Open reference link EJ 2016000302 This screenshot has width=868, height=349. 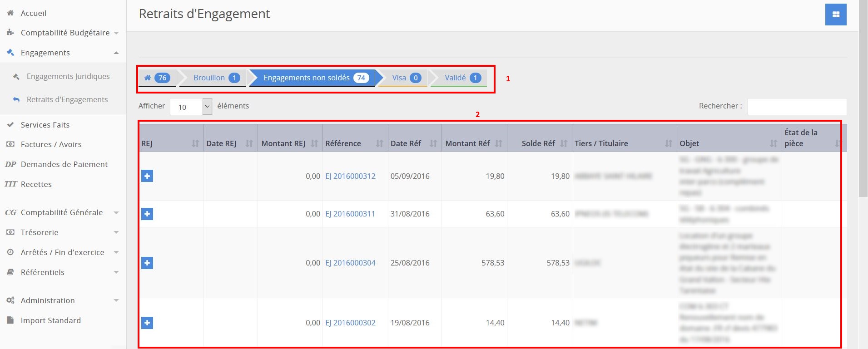pyautogui.click(x=350, y=323)
